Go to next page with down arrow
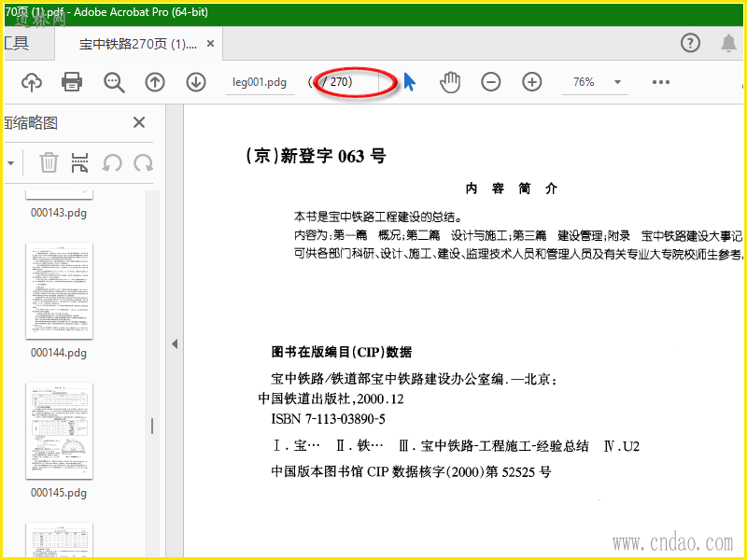The width and height of the screenshot is (747, 560). (x=196, y=82)
